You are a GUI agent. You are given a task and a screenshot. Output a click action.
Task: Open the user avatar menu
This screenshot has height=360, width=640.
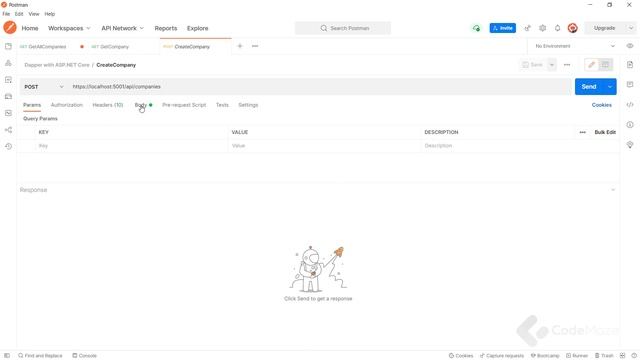pyautogui.click(x=573, y=28)
